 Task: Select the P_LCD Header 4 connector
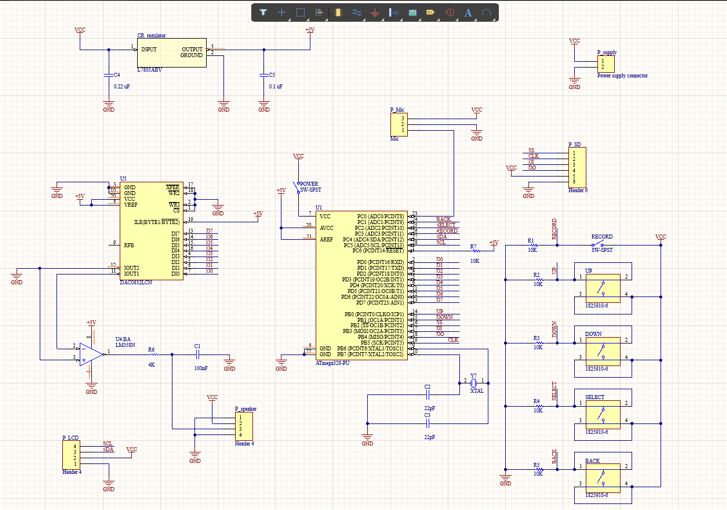pos(71,455)
